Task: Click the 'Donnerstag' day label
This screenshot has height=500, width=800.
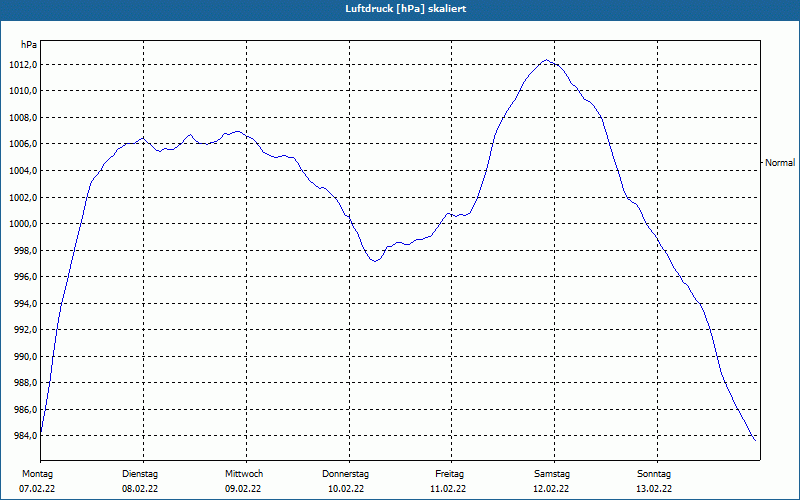Action: tap(345, 474)
